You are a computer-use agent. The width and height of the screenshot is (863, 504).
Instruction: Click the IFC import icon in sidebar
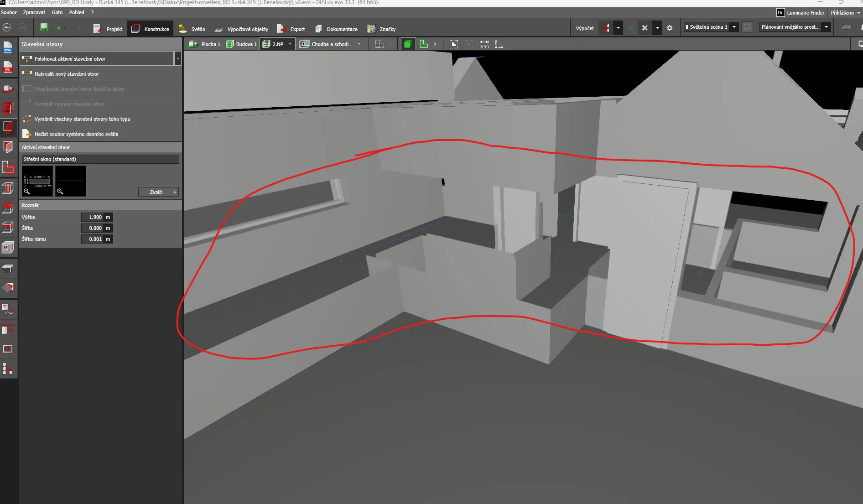pyautogui.click(x=8, y=68)
